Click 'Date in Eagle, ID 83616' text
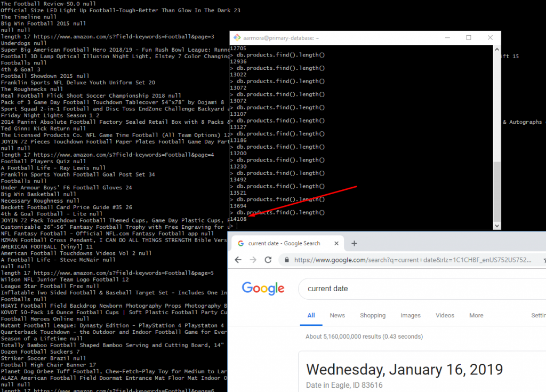 344,385
